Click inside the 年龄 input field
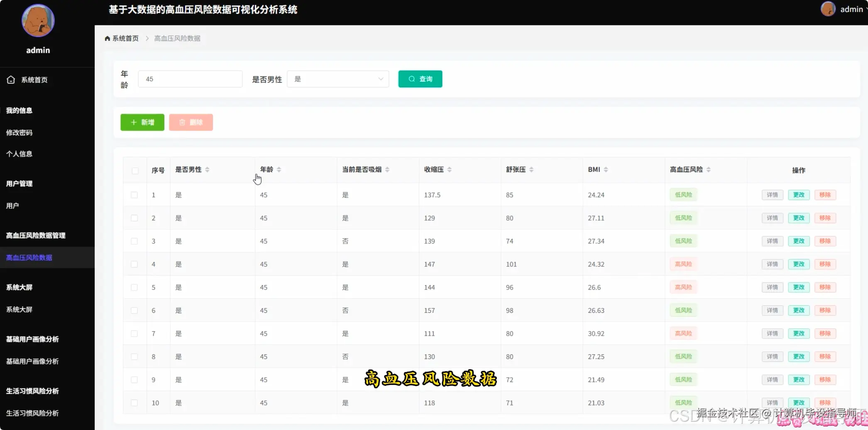Image resolution: width=868 pixels, height=430 pixels. (x=190, y=79)
